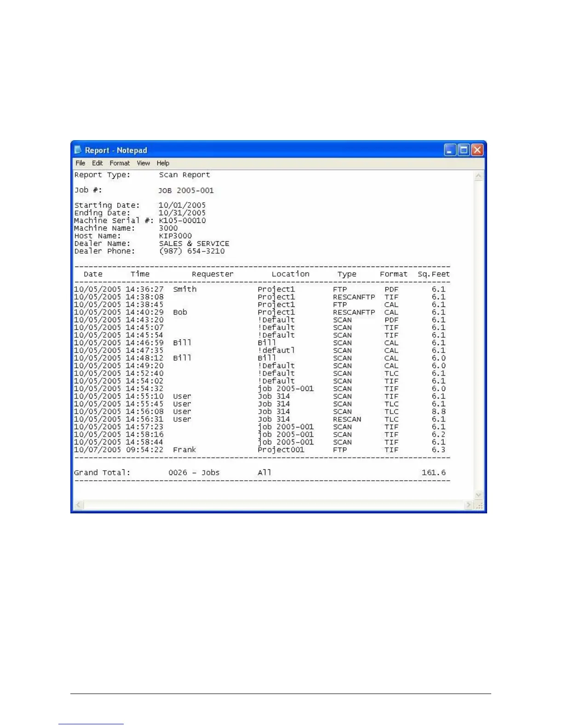Click the 'Job #:' label
Screen dimensions: 563x728
coord(88,190)
